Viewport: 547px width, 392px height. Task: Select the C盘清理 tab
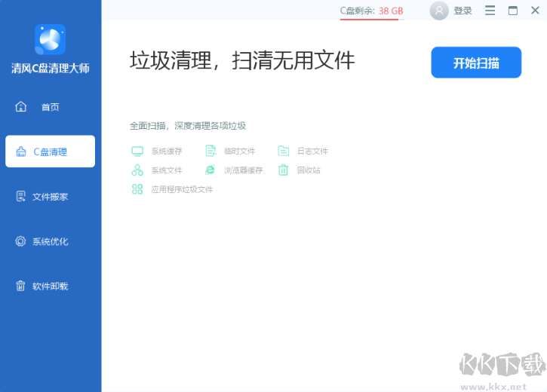pos(51,152)
